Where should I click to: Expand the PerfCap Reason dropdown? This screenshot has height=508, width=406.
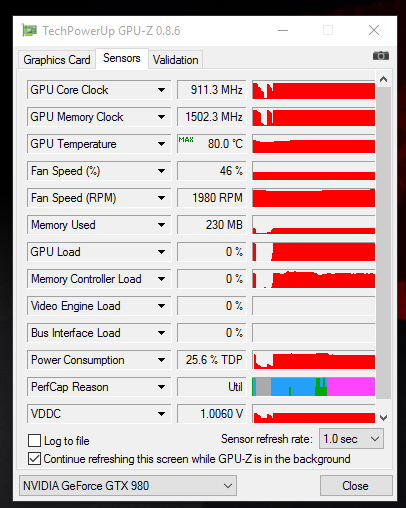(161, 387)
